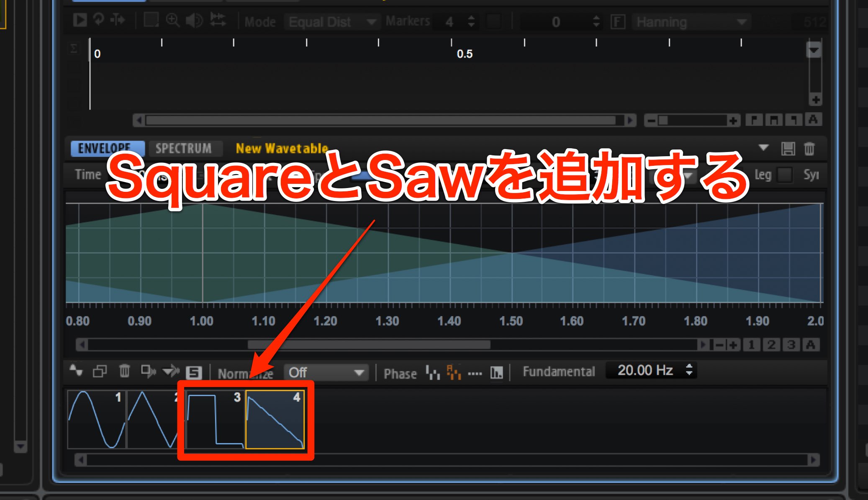Toggle the checkbox next to Markers
The height and width of the screenshot is (500, 868).
(494, 21)
